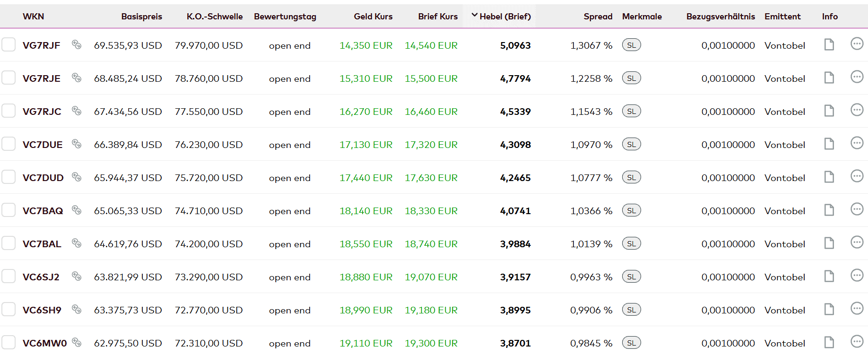Click link icon next to VG7RJE

click(x=77, y=78)
